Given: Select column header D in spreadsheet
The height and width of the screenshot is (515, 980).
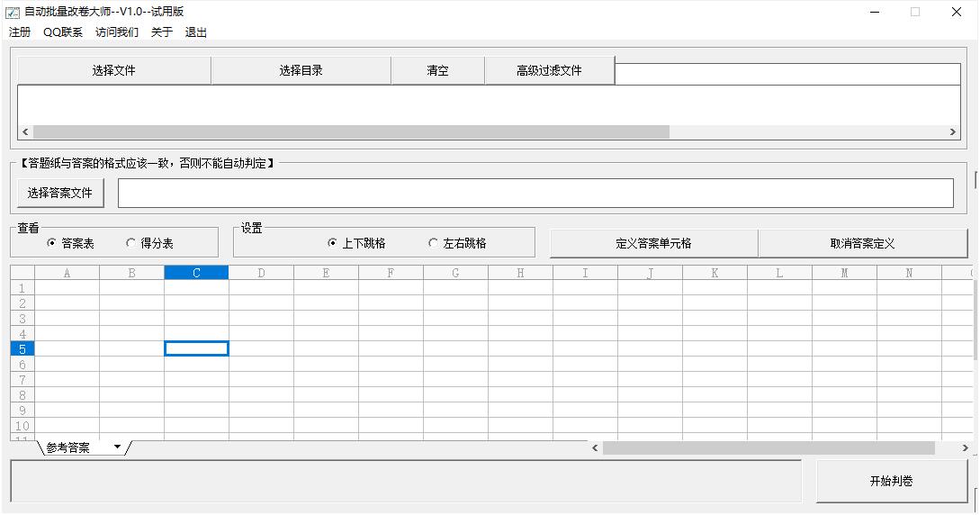Looking at the screenshot, I should (x=261, y=273).
